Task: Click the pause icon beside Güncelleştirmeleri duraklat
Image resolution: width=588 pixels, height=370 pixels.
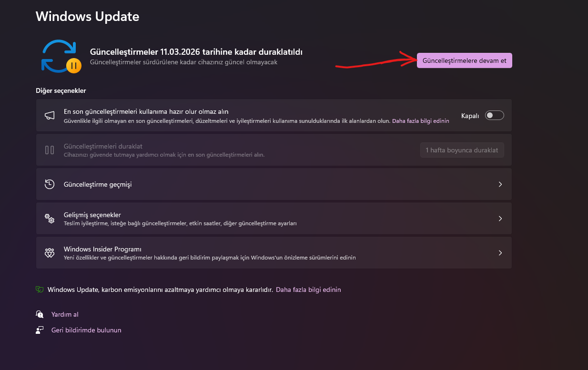Action: point(50,150)
